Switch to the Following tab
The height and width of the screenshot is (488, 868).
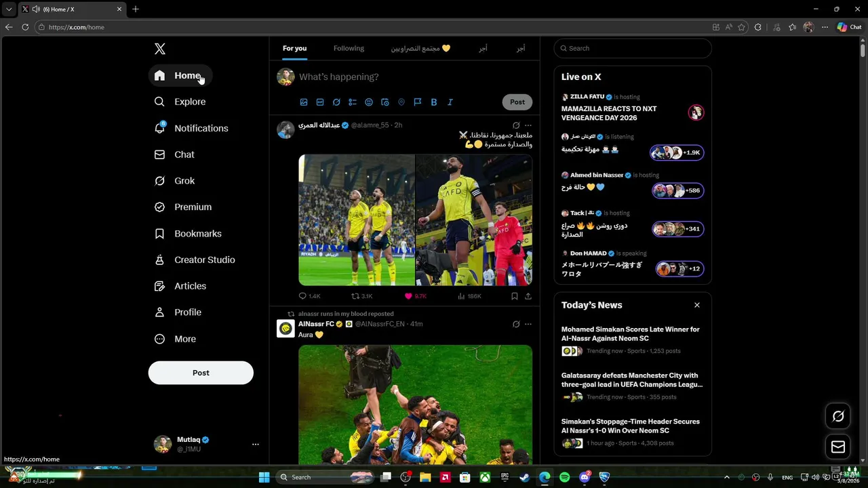(x=349, y=48)
